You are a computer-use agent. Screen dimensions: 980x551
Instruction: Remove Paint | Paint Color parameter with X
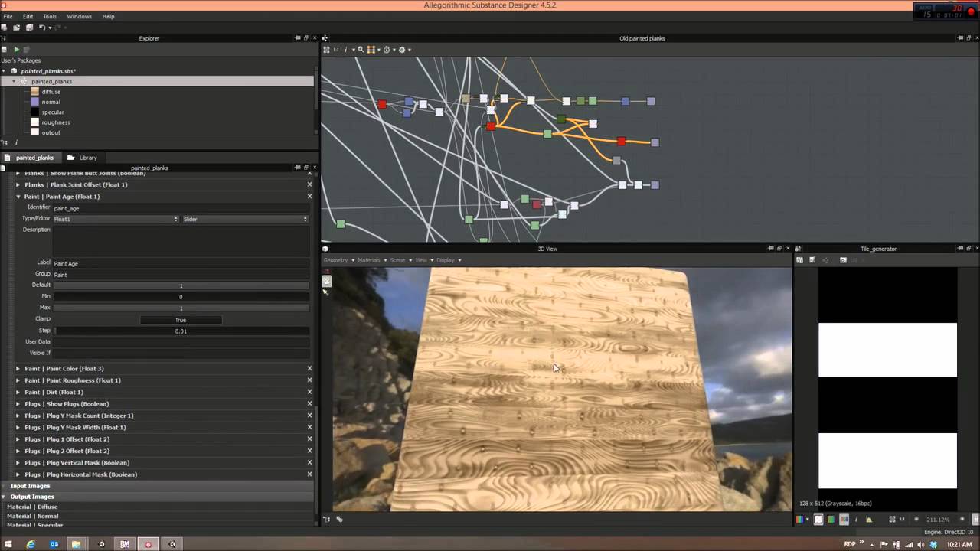[309, 368]
